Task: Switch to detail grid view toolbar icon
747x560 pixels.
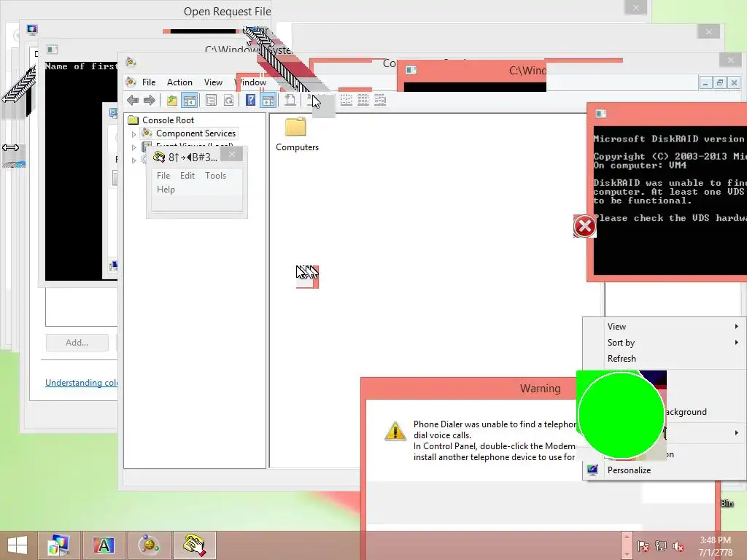Action: point(363,100)
